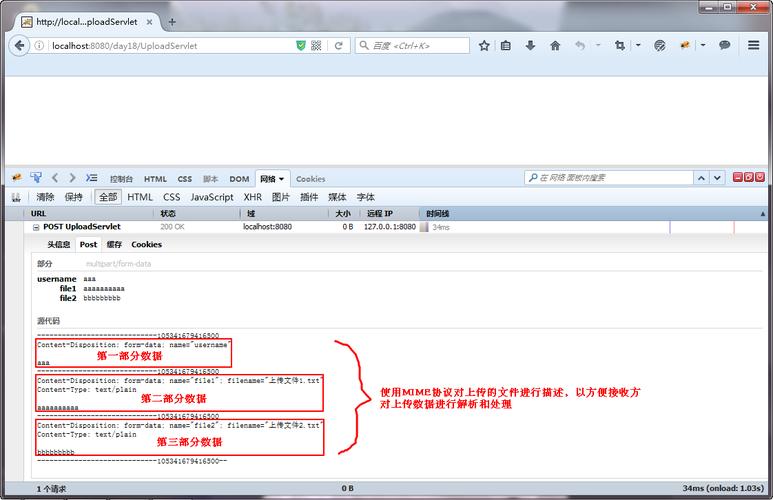Screen dimensions: 773x500
Task: Open the bookmarks list icon
Action: (x=506, y=46)
